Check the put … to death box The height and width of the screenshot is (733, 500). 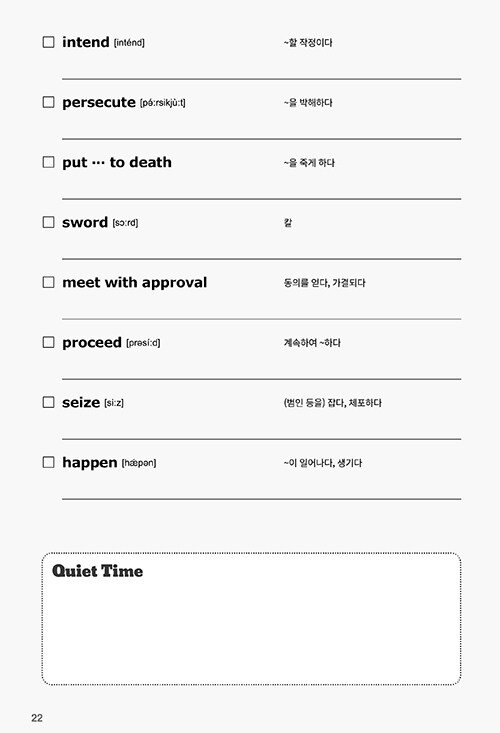pos(49,162)
